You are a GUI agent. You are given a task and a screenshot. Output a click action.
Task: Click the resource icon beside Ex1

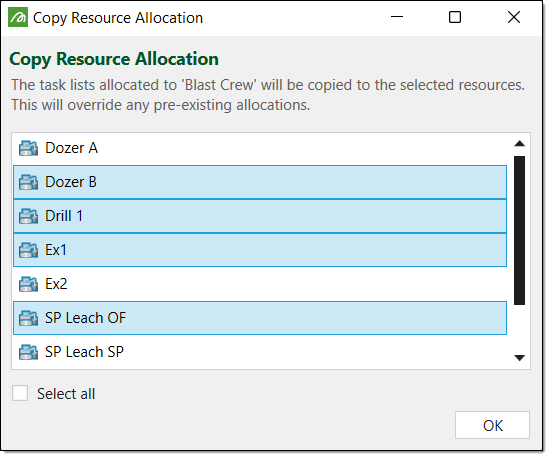28,250
